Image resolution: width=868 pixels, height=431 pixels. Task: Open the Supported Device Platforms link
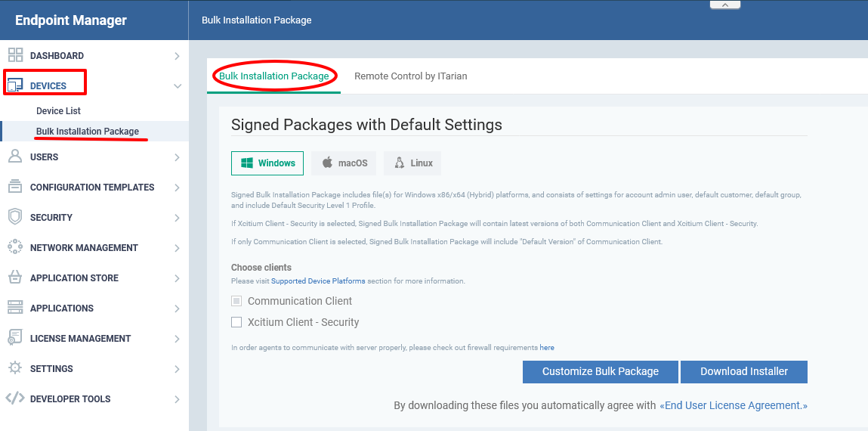click(318, 281)
